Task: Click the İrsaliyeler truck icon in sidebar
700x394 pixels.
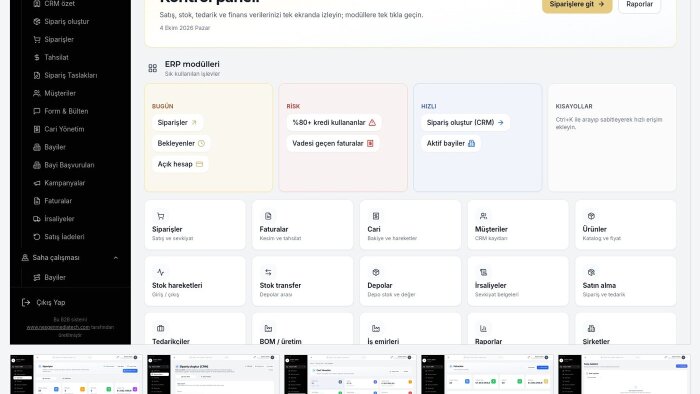Action: coord(37,219)
